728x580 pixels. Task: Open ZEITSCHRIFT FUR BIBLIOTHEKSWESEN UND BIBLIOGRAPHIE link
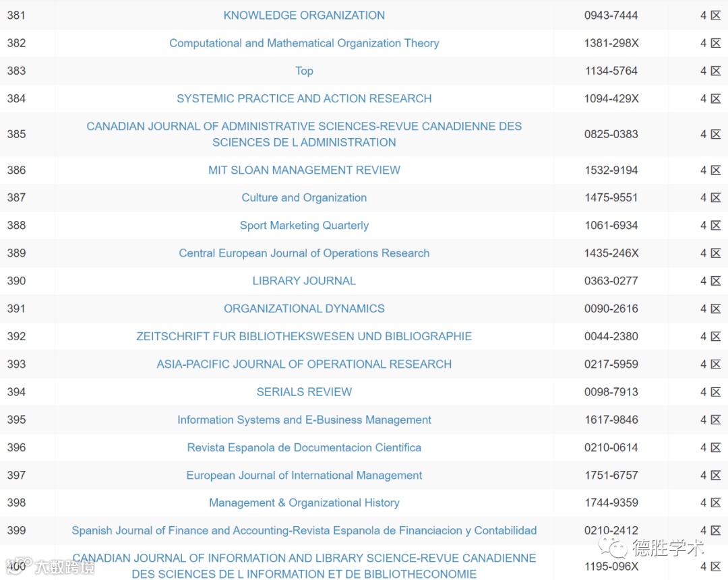(304, 336)
